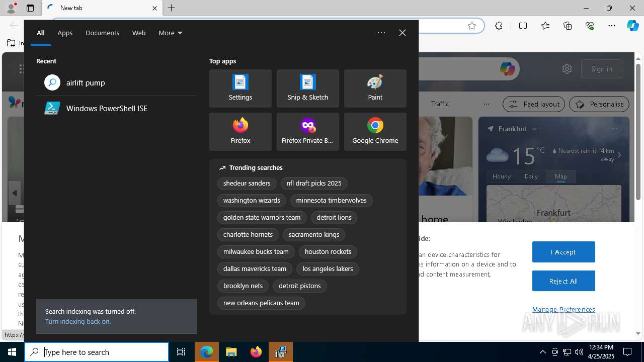Image resolution: width=644 pixels, height=362 pixels.
Task: Search trending minnesota timberwolves
Action: pyautogui.click(x=332, y=200)
